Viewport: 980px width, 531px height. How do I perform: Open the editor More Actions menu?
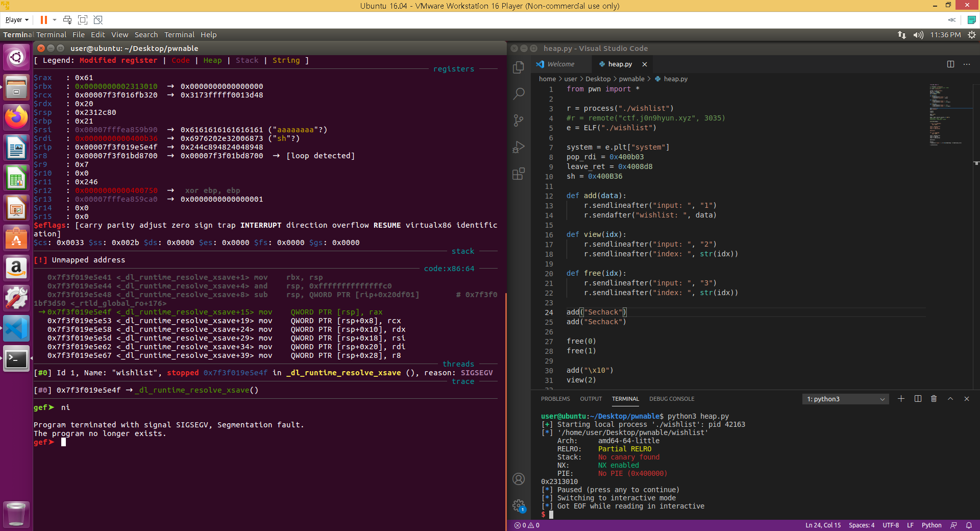(x=967, y=64)
